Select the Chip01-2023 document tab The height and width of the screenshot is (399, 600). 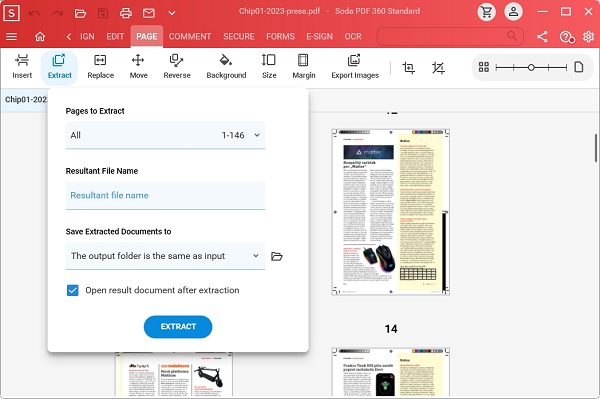[25, 100]
